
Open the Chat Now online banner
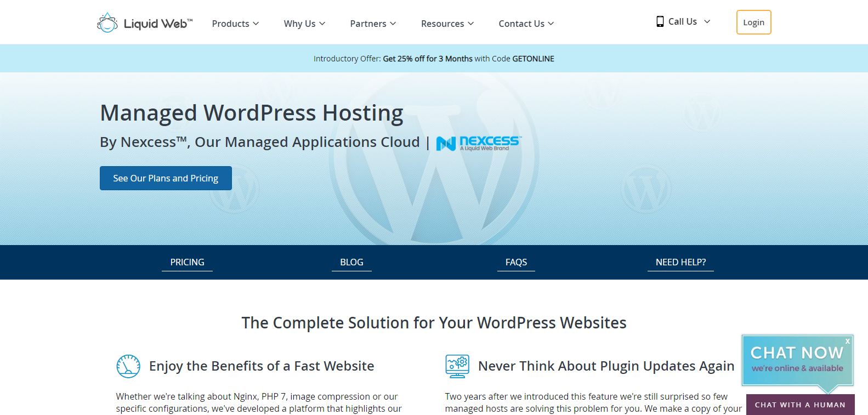click(797, 360)
